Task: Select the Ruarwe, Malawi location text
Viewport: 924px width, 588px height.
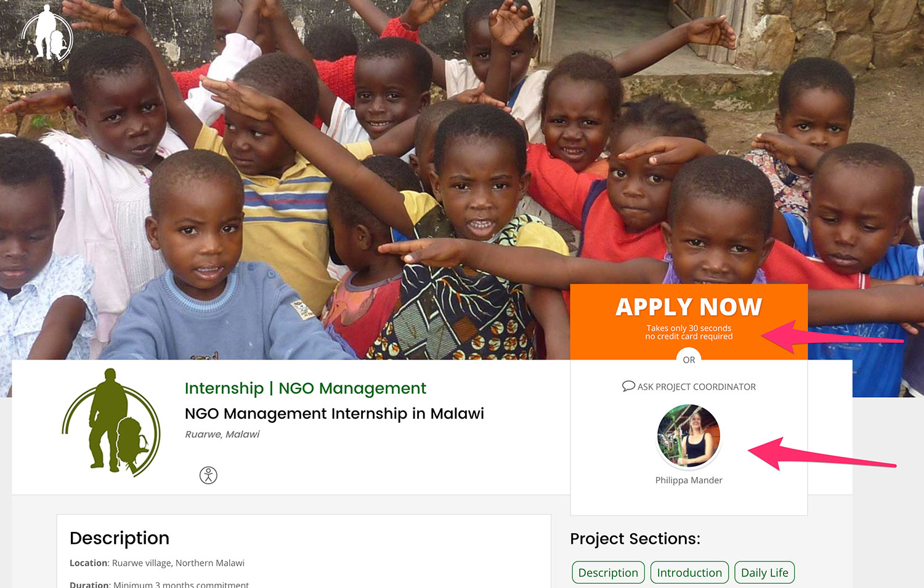Action: (x=222, y=434)
